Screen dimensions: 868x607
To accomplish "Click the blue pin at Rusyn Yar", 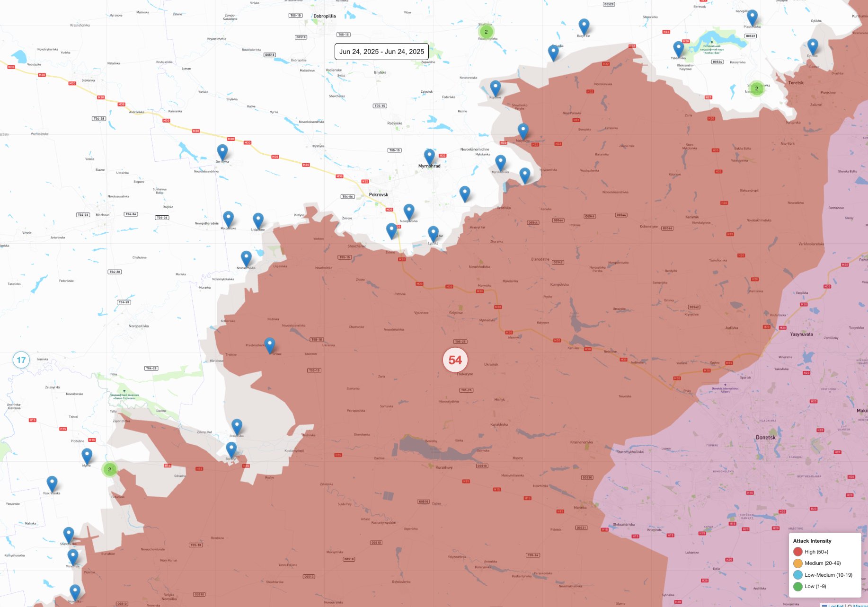I will click(584, 27).
